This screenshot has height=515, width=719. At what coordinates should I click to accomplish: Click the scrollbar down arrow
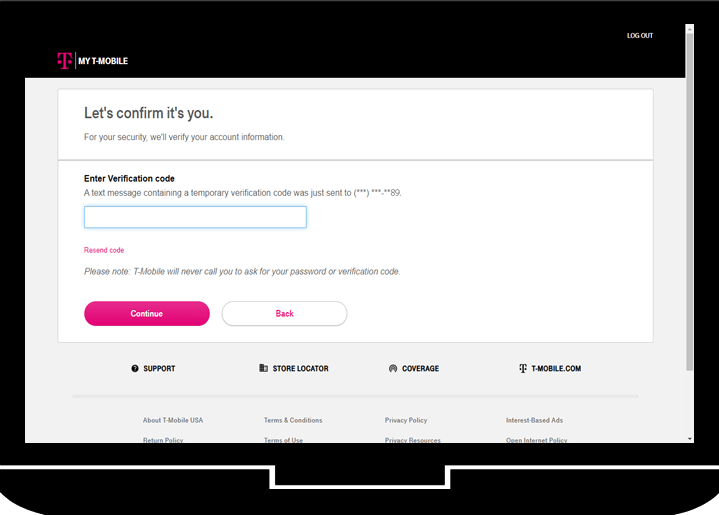click(689, 438)
